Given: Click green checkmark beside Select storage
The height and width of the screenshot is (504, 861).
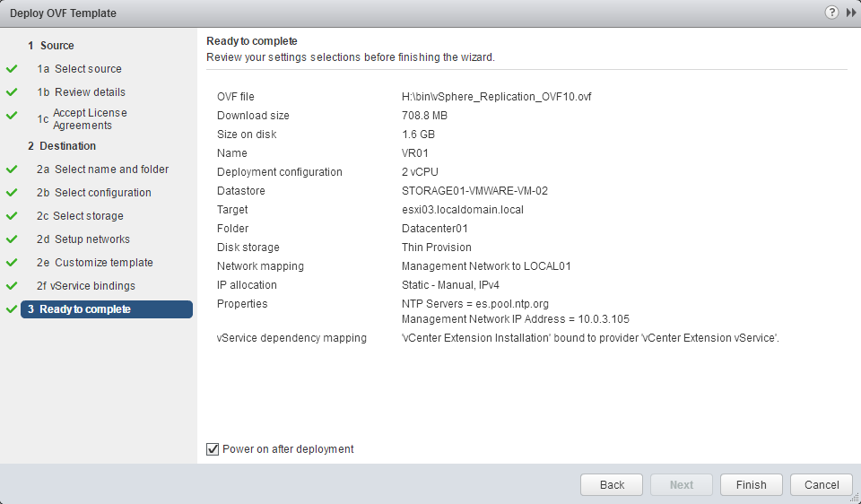Looking at the screenshot, I should [x=12, y=216].
